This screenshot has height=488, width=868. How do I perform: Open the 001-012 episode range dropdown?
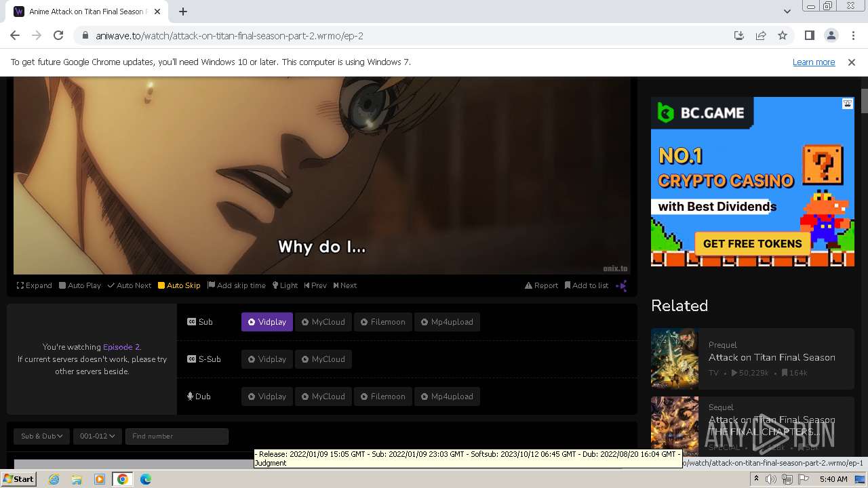click(98, 436)
